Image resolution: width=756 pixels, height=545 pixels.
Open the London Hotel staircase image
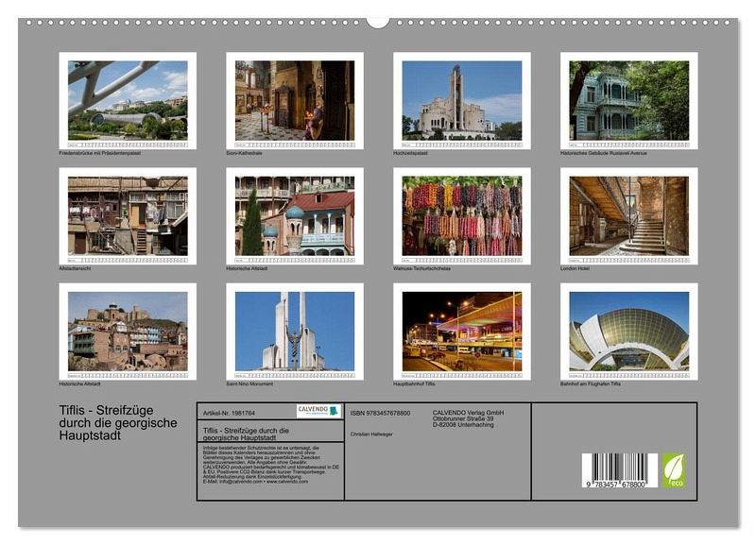(628, 215)
